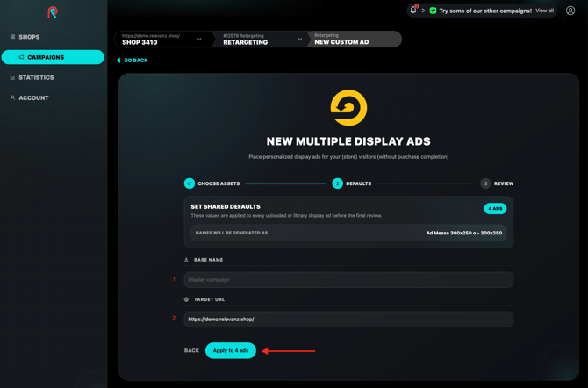Open the notifications bell

point(413,11)
